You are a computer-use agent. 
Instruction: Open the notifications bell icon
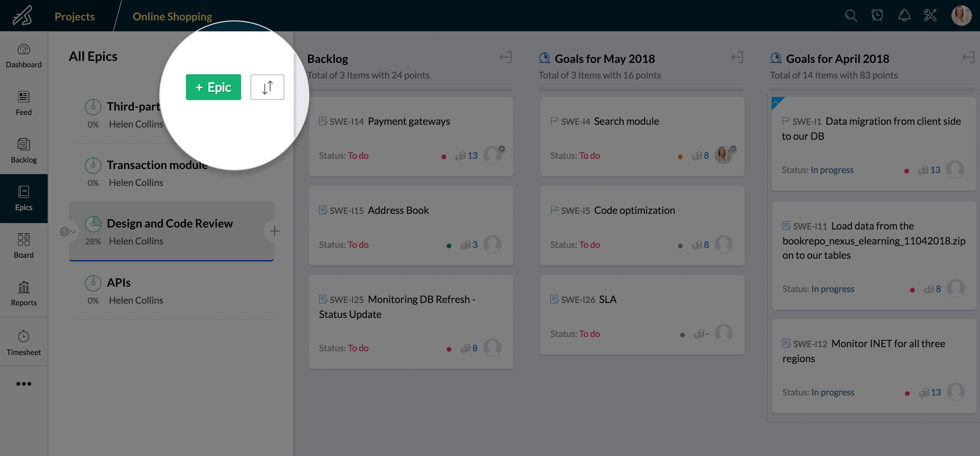click(x=904, y=16)
